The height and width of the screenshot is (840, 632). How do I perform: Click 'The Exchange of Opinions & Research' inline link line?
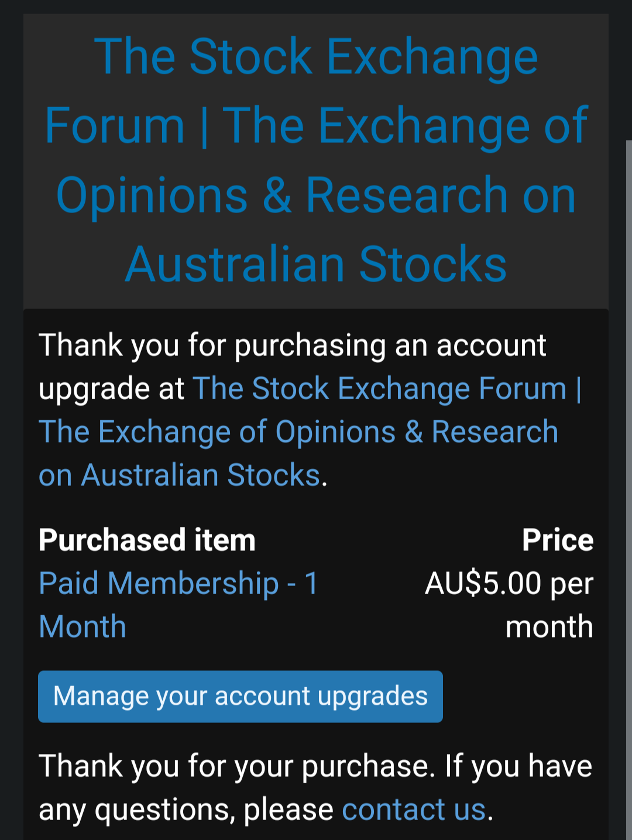[x=298, y=432]
